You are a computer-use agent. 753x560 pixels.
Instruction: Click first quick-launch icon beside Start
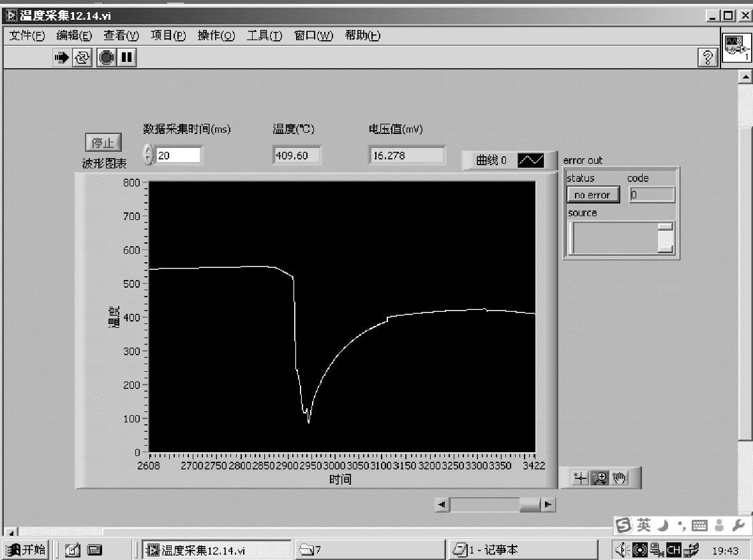(73, 550)
